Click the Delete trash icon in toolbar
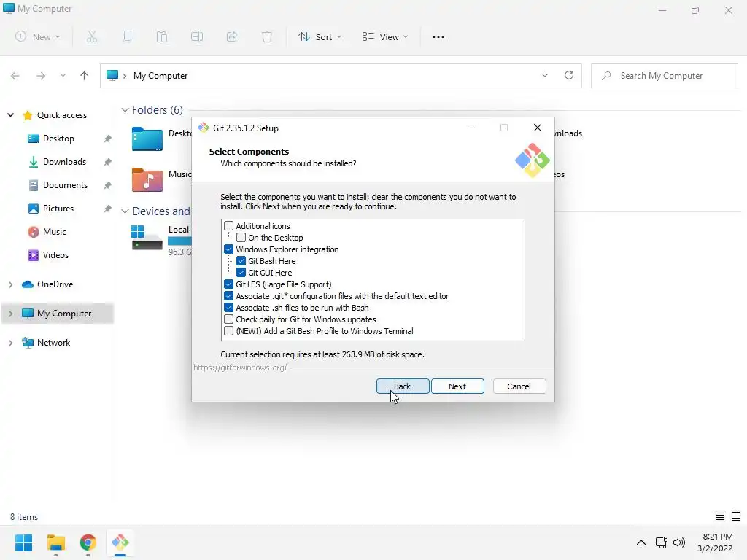Screen dimensions: 747x560 (267, 36)
